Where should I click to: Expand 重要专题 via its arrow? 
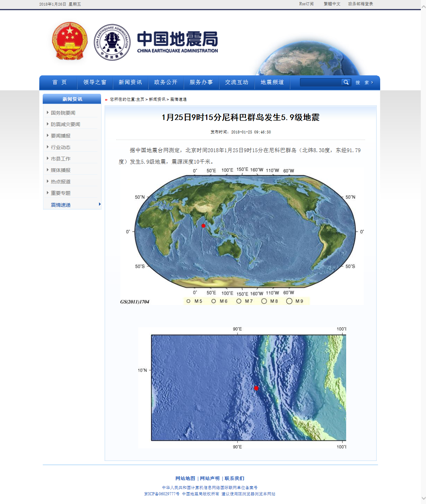(48, 192)
